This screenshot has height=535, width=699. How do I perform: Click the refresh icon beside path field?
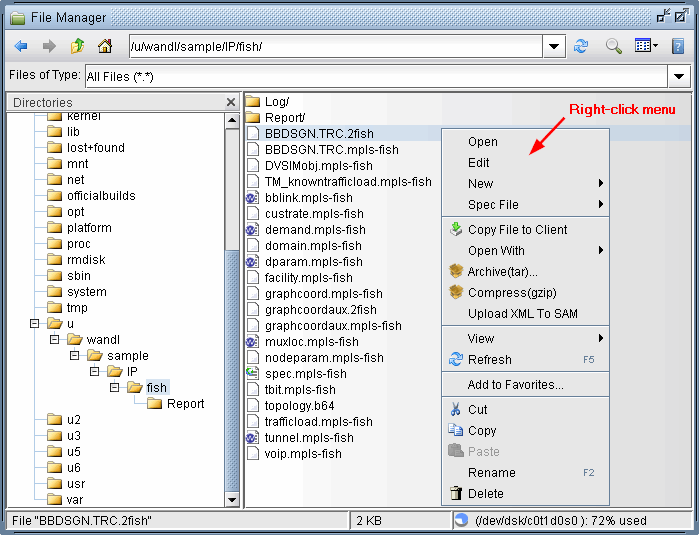[581, 46]
